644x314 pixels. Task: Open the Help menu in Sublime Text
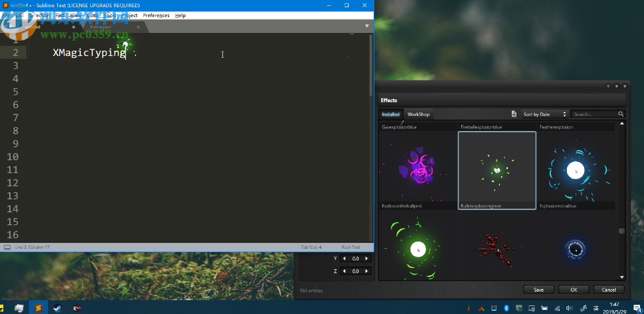(180, 15)
